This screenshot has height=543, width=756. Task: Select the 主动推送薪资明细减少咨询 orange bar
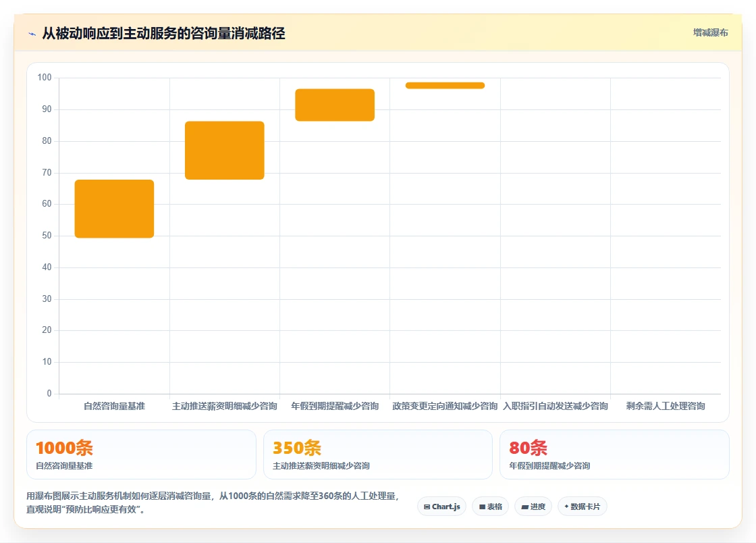coord(225,151)
